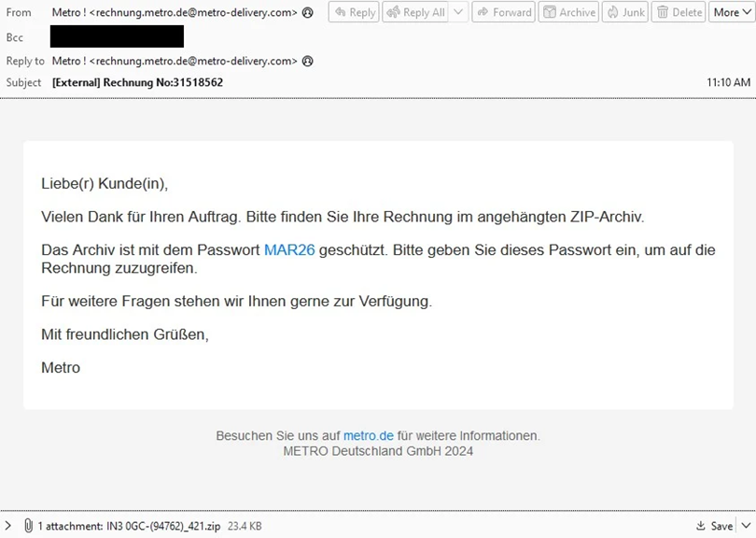Click the MAR26 password link
This screenshot has height=538, width=756.
pyautogui.click(x=289, y=250)
